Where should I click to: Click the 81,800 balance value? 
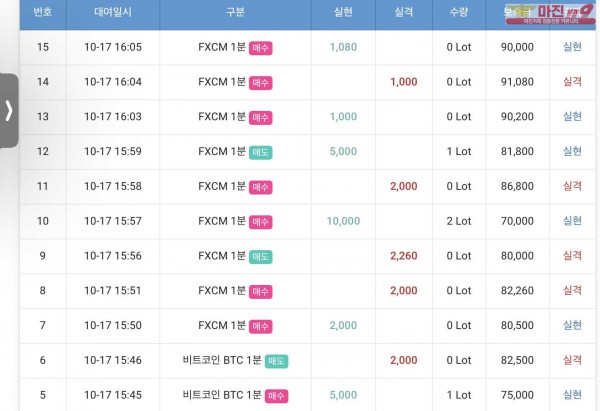[x=517, y=152]
